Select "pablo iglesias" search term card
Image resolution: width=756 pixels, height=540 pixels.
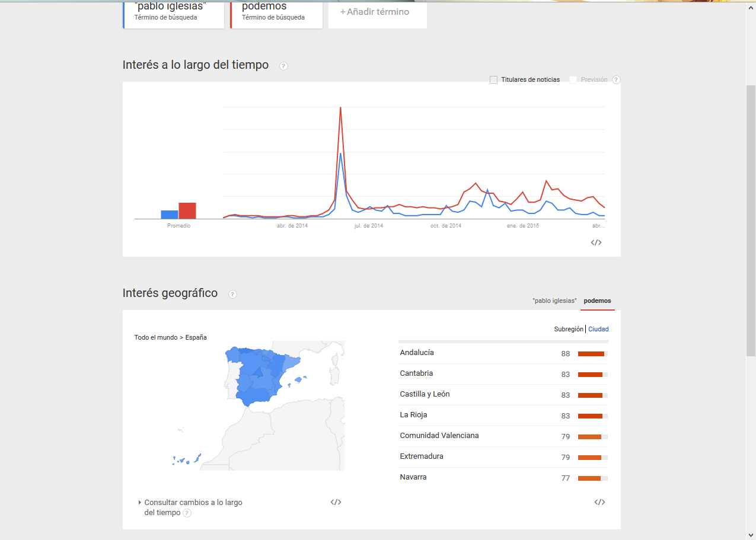[173, 14]
